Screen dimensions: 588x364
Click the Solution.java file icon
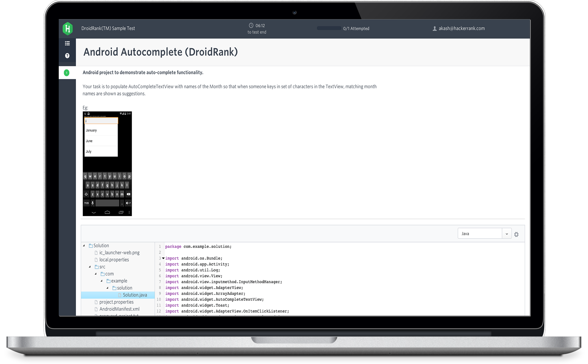[x=120, y=295]
